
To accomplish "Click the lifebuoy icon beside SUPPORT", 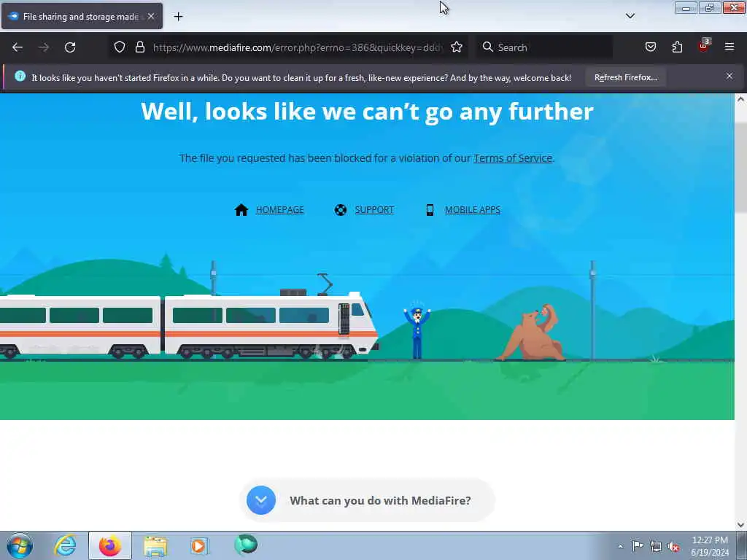I will pyautogui.click(x=341, y=209).
